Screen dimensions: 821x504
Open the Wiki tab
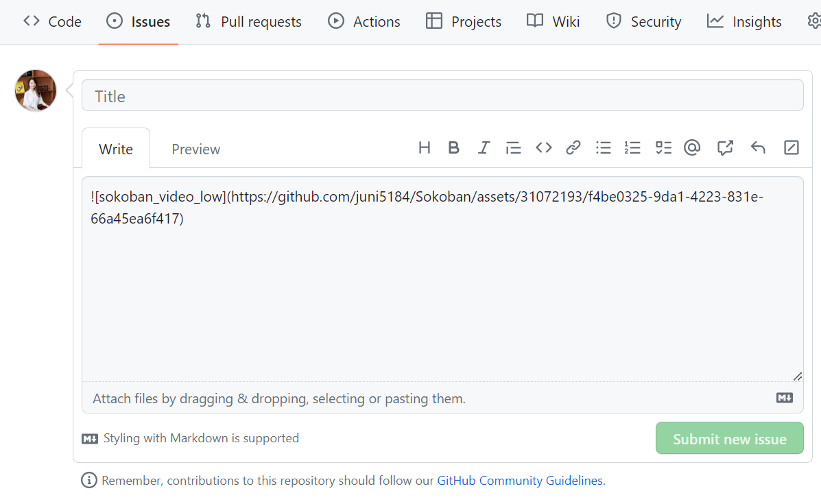click(553, 21)
